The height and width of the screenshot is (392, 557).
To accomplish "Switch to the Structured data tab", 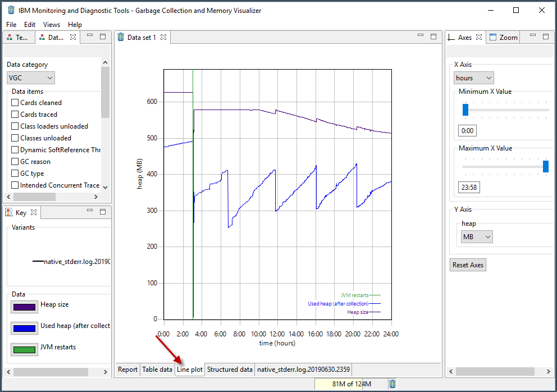I will pyautogui.click(x=230, y=369).
